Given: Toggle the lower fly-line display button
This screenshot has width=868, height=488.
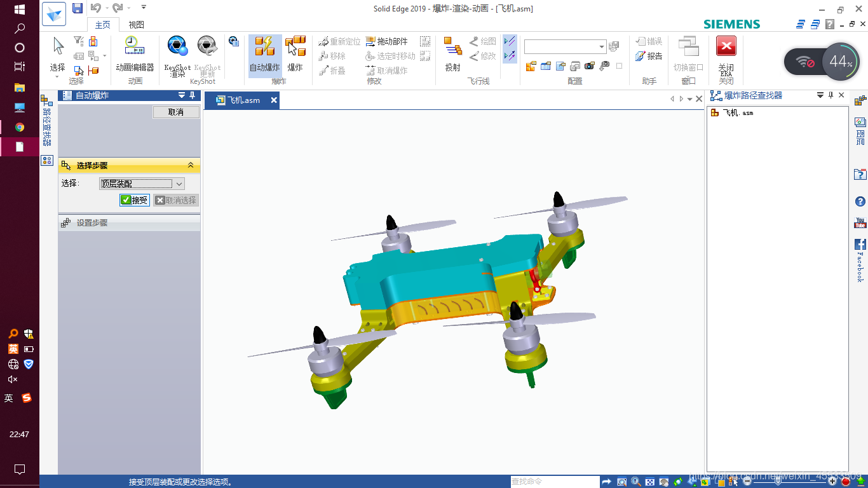Looking at the screenshot, I should (x=510, y=56).
